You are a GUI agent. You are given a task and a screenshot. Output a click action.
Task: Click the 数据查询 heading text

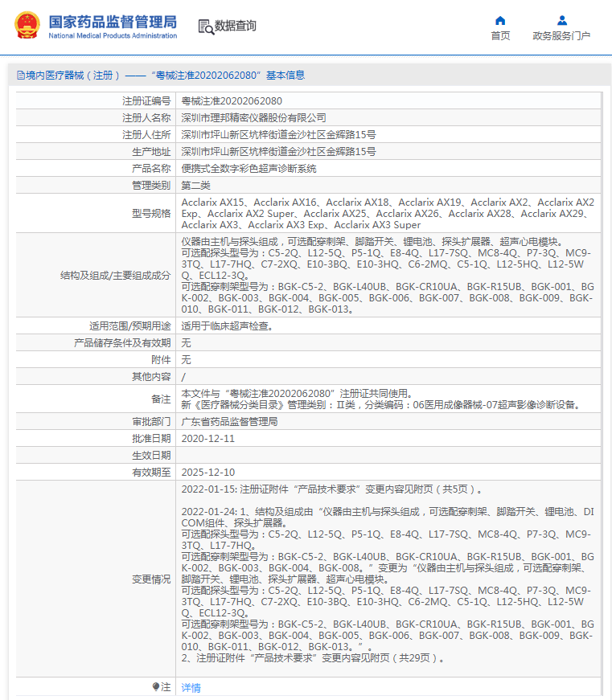pyautogui.click(x=236, y=26)
